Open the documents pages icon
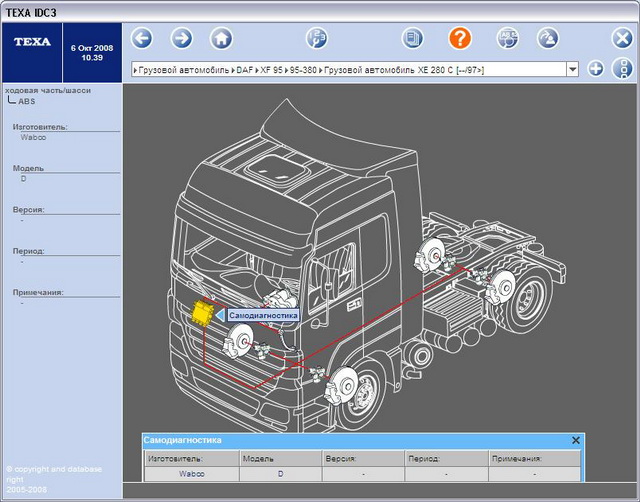This screenshot has height=502, width=640. 412,39
